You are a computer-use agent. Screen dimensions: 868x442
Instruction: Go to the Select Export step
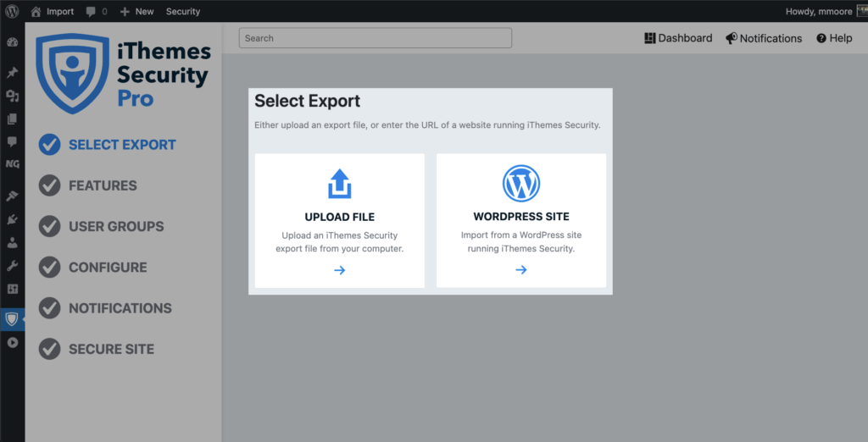pyautogui.click(x=108, y=145)
